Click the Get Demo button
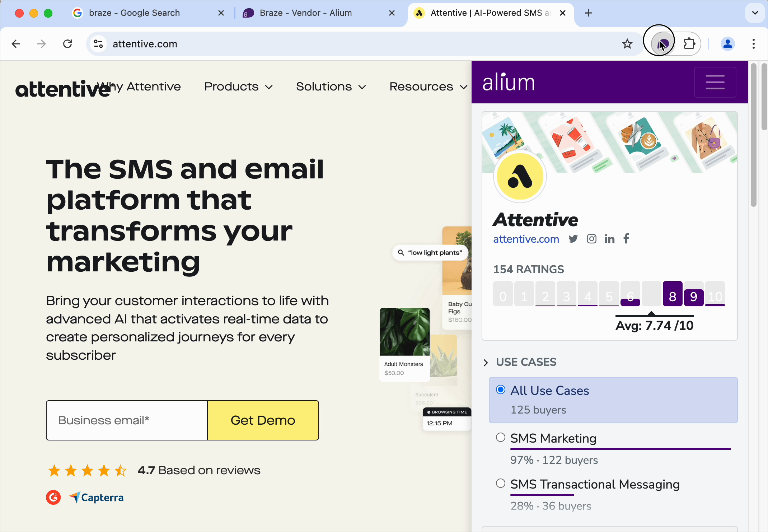The height and width of the screenshot is (532, 768). (263, 420)
